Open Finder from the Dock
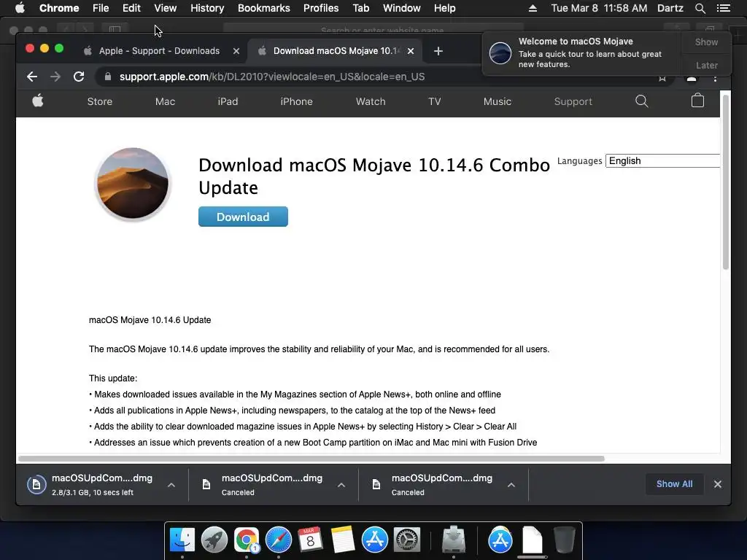 click(x=182, y=540)
